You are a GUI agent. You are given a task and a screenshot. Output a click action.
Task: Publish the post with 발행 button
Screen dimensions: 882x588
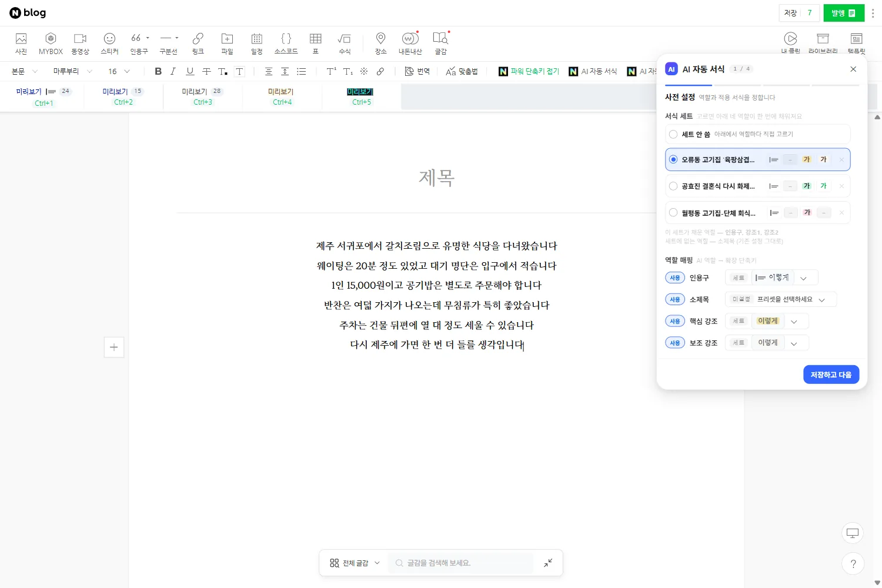pos(844,13)
